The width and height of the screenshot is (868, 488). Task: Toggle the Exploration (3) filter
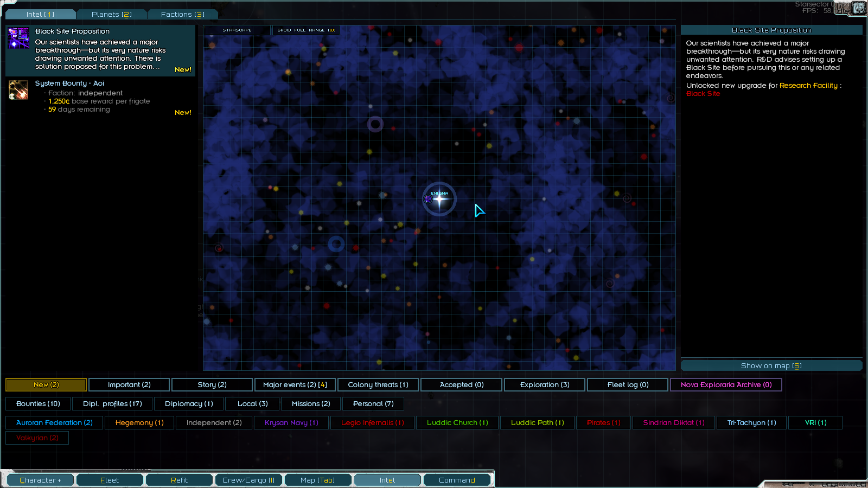tap(545, 384)
